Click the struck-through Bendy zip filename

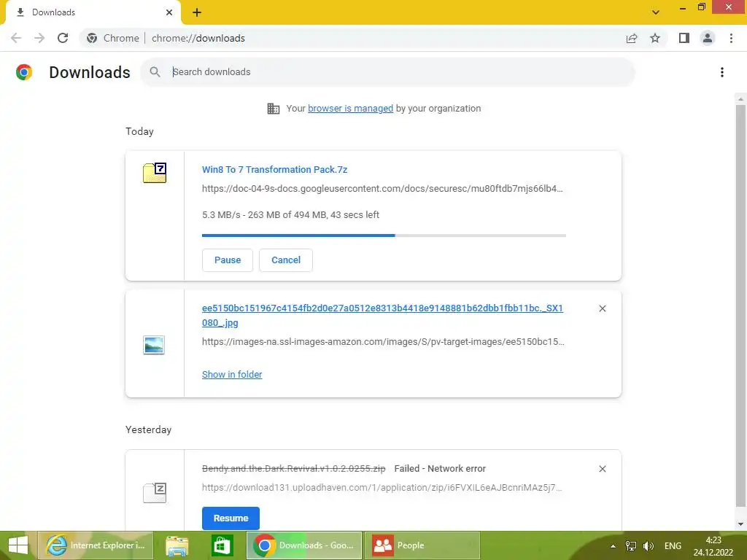click(293, 469)
